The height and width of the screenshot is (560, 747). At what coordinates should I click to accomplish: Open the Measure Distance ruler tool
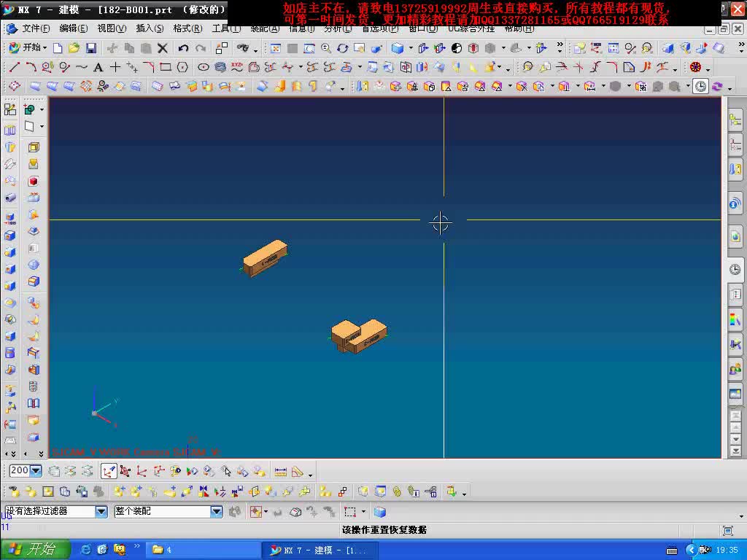pyautogui.click(x=281, y=472)
